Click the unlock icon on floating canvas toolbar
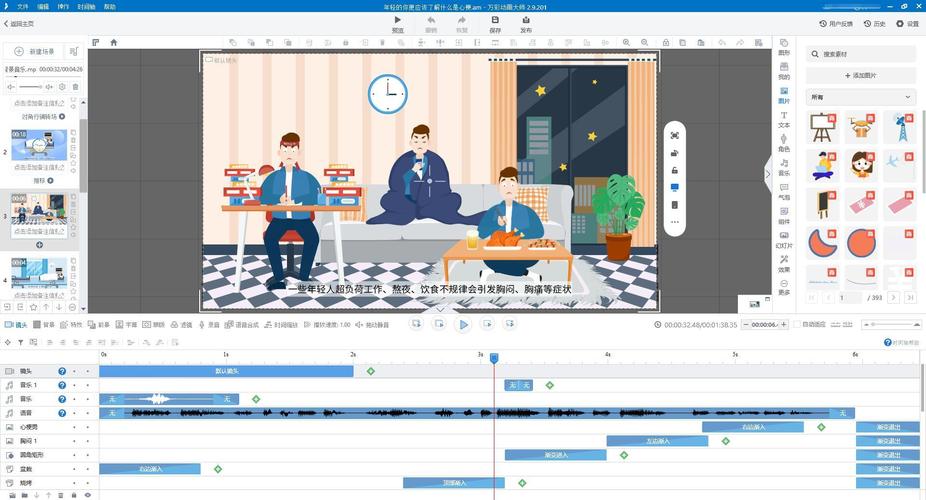 [674, 171]
